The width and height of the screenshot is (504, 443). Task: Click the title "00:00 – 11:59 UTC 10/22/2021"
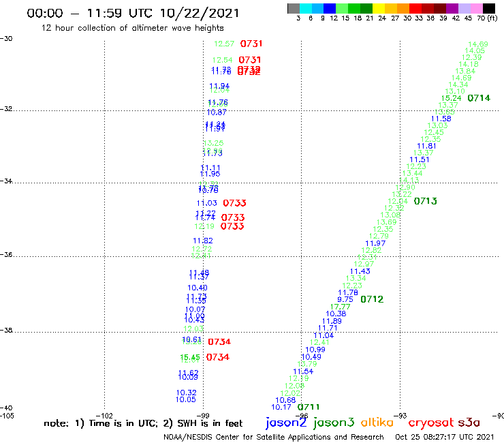tap(133, 13)
